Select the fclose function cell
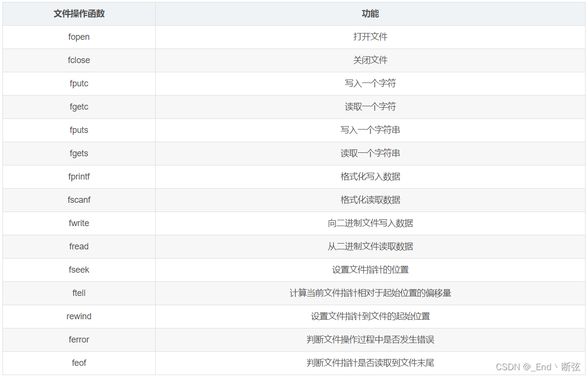Viewport: 588px width, 376px height. pyautogui.click(x=79, y=60)
